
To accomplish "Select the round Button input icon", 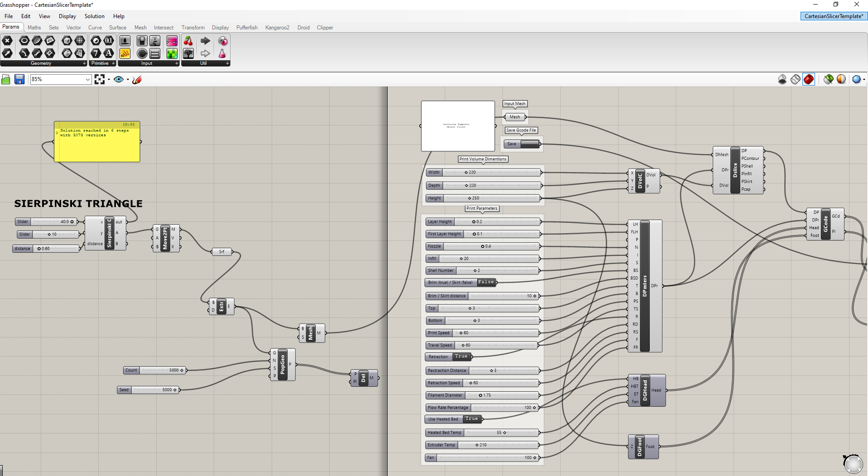I will 142,53.
